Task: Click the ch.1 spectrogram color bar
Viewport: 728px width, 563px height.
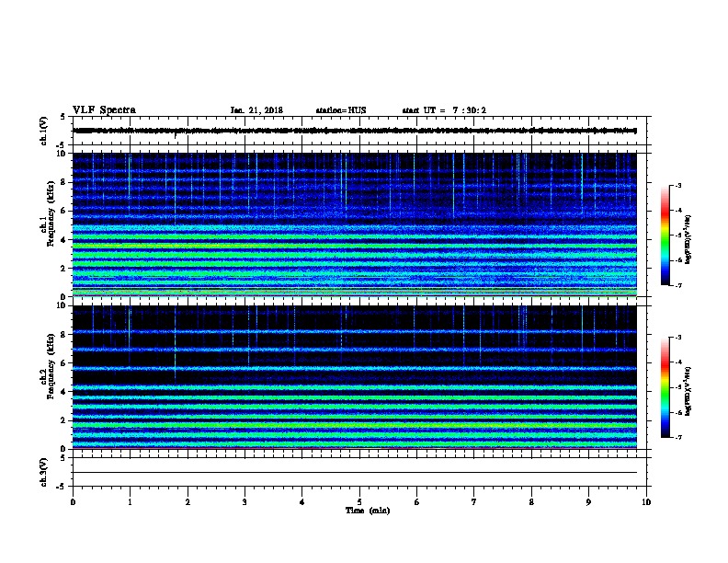Action: point(665,236)
